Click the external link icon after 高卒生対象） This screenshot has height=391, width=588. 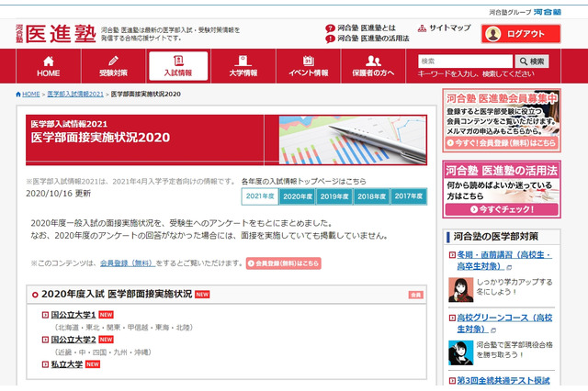point(509,267)
